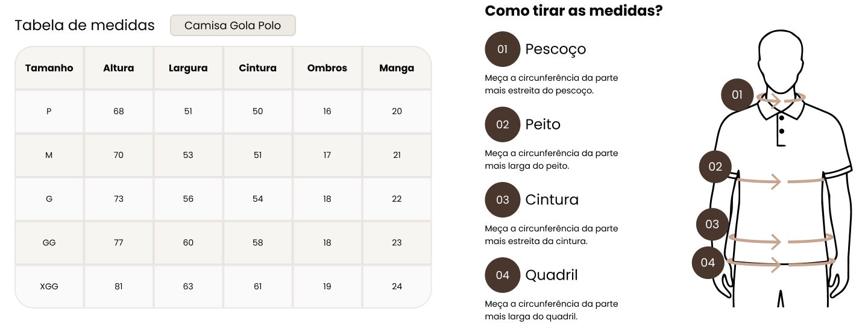Click the 04 badge beside Quadril label
Screen dimensions: 868x323
503,275
